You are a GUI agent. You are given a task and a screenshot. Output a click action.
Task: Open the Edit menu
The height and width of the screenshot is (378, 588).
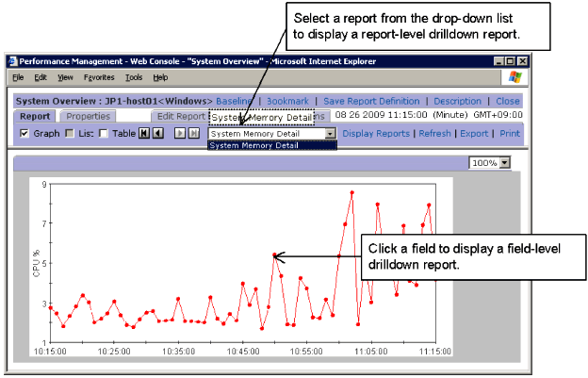41,77
